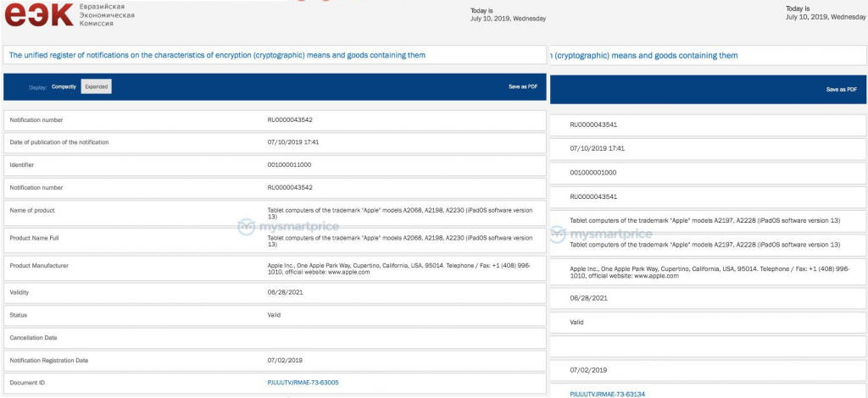The height and width of the screenshot is (398, 868).
Task: Click the Display: label
Action: coord(37,87)
